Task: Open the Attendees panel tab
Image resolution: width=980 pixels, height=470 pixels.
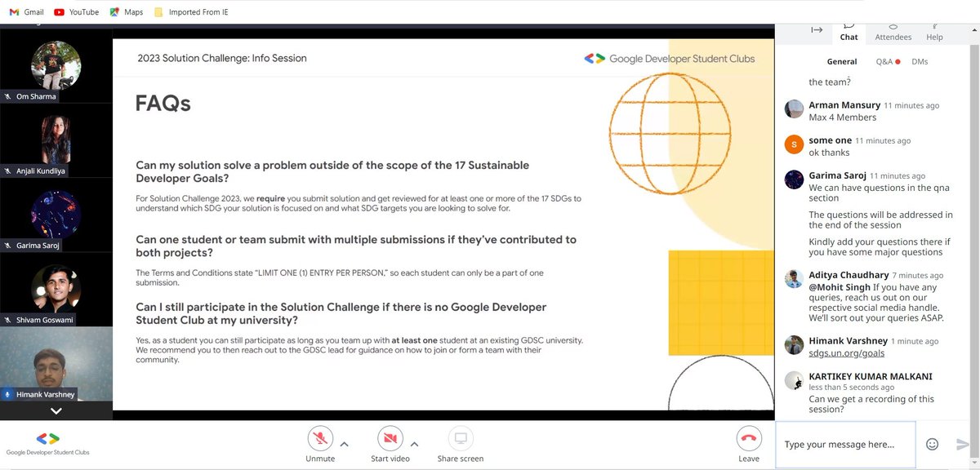Action: [x=893, y=33]
